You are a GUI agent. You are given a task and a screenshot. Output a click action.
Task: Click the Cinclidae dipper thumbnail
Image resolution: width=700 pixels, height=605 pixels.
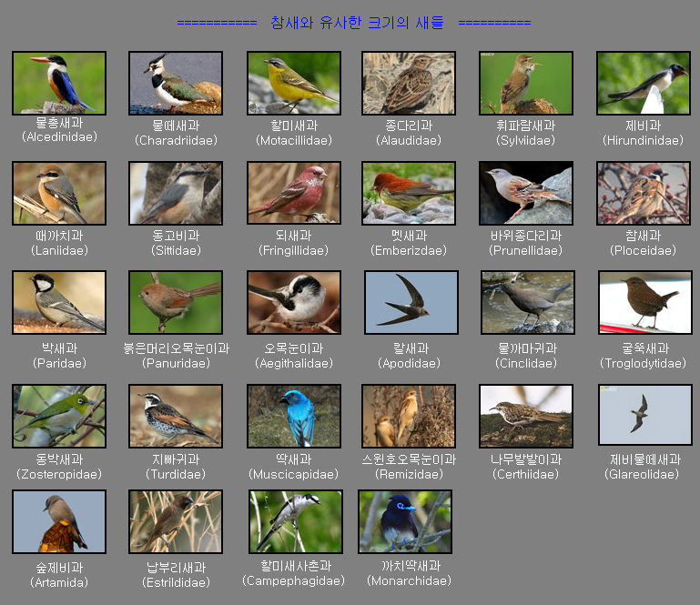tap(528, 302)
